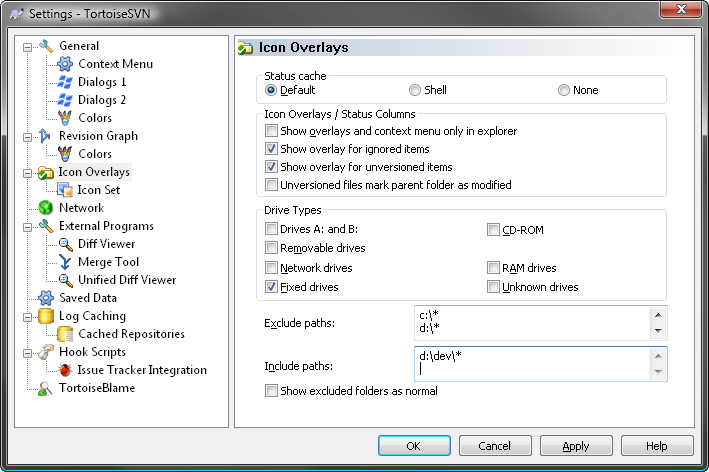709x472 pixels.
Task: Click the External Programs wrench icon
Action: [x=46, y=226]
